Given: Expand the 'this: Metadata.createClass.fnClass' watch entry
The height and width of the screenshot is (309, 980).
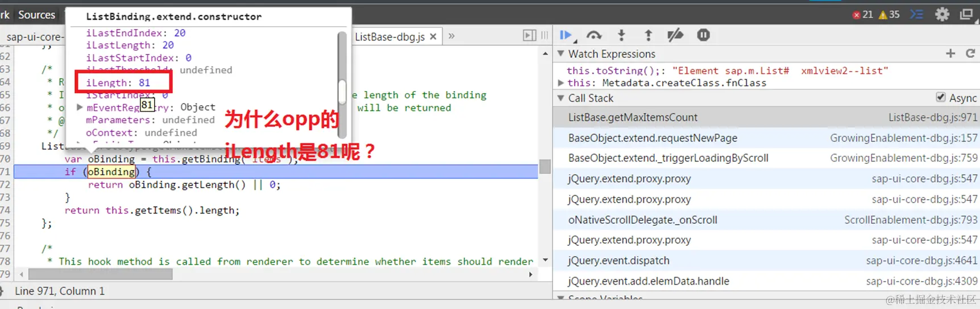Looking at the screenshot, I should point(561,83).
